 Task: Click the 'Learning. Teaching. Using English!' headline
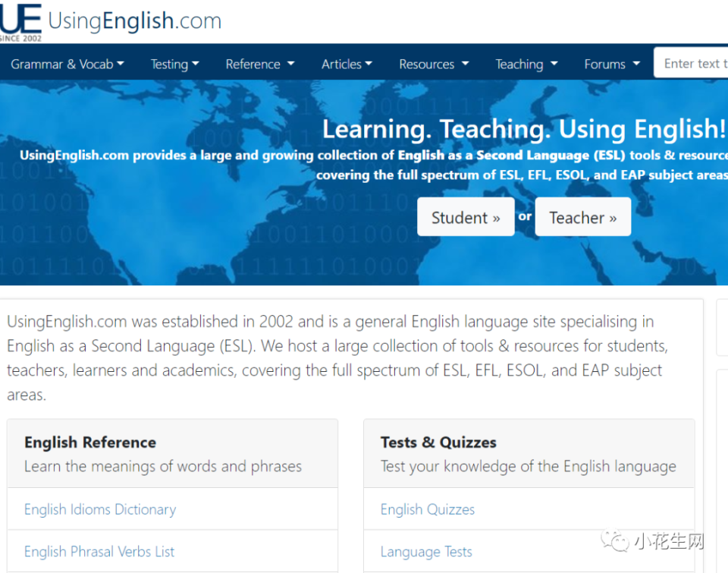(x=524, y=129)
